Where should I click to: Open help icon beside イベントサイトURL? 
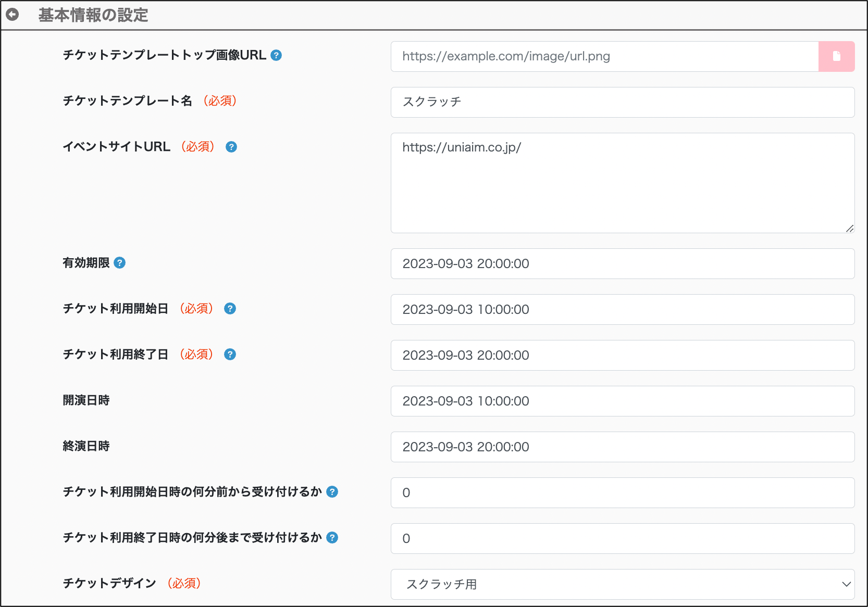[x=231, y=147]
